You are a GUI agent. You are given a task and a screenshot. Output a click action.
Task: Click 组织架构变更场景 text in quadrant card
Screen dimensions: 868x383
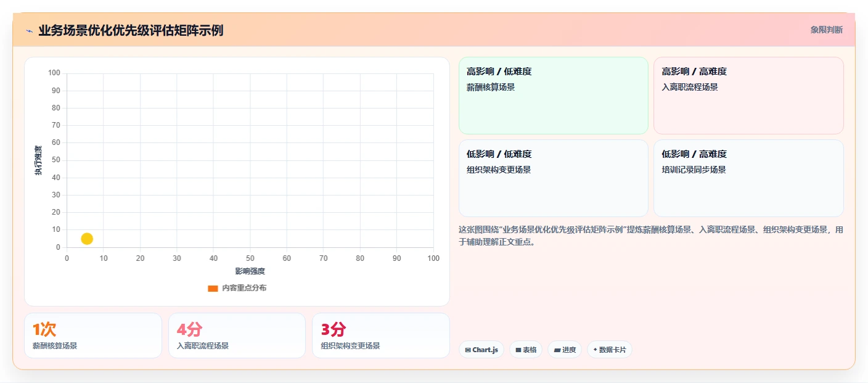coord(499,170)
